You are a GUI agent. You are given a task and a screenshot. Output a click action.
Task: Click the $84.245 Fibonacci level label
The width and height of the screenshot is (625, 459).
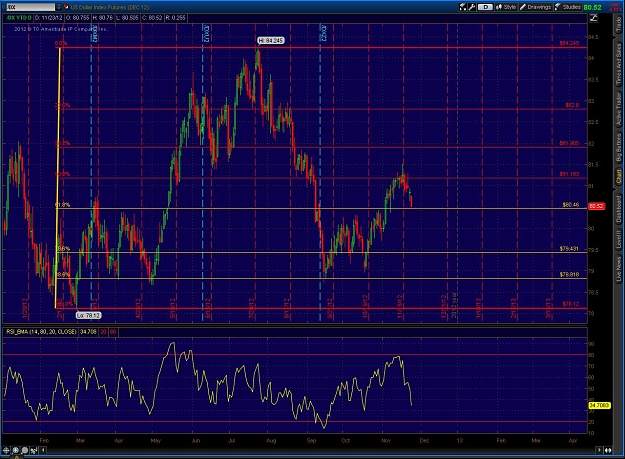click(569, 43)
